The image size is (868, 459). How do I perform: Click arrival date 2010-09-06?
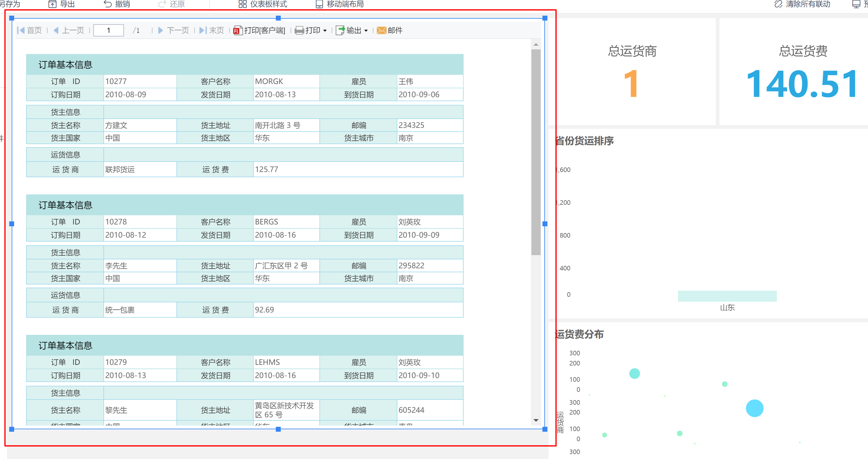click(430, 95)
